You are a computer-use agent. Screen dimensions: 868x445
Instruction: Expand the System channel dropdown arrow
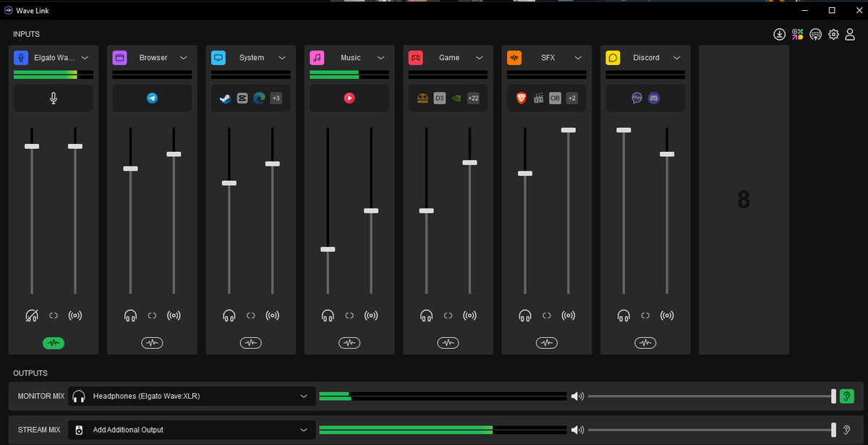(x=282, y=58)
